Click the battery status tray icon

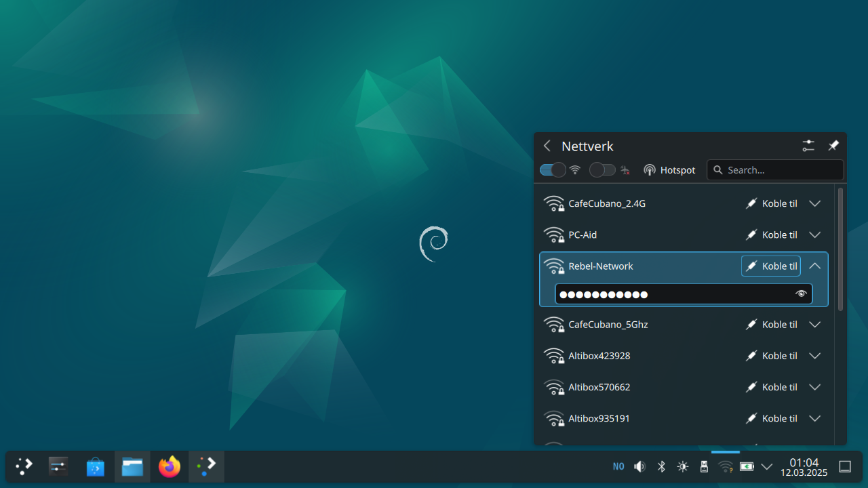pyautogui.click(x=747, y=466)
